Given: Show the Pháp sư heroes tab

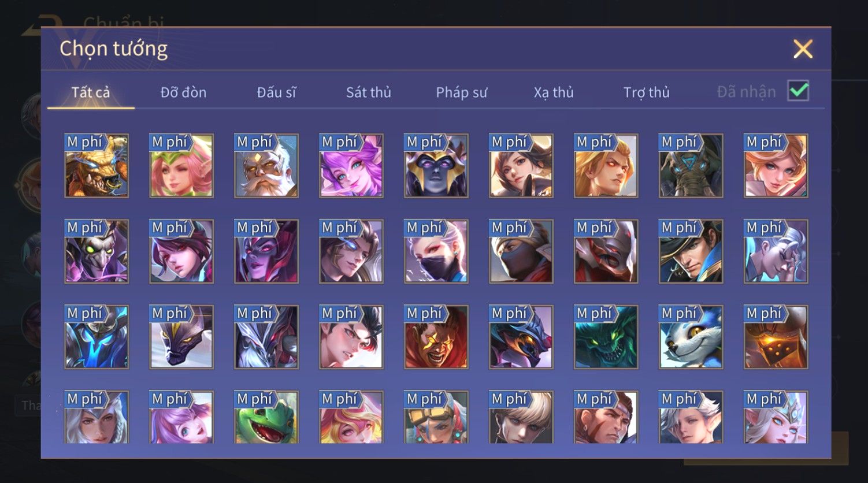Looking at the screenshot, I should tap(462, 92).
